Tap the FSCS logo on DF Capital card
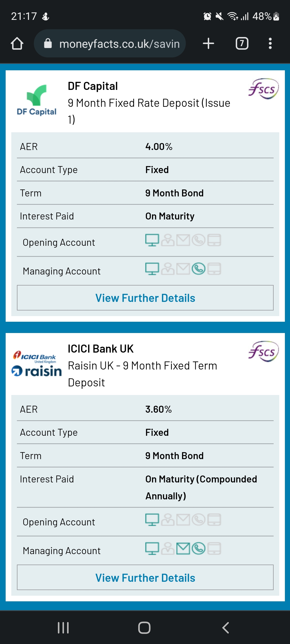 pyautogui.click(x=263, y=89)
